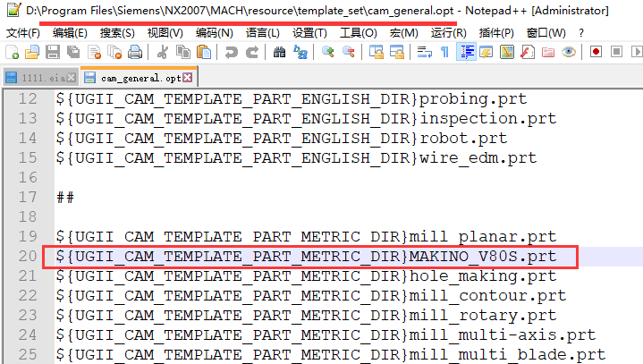
Task: Open the 搜索(S) menu
Action: pos(117,33)
